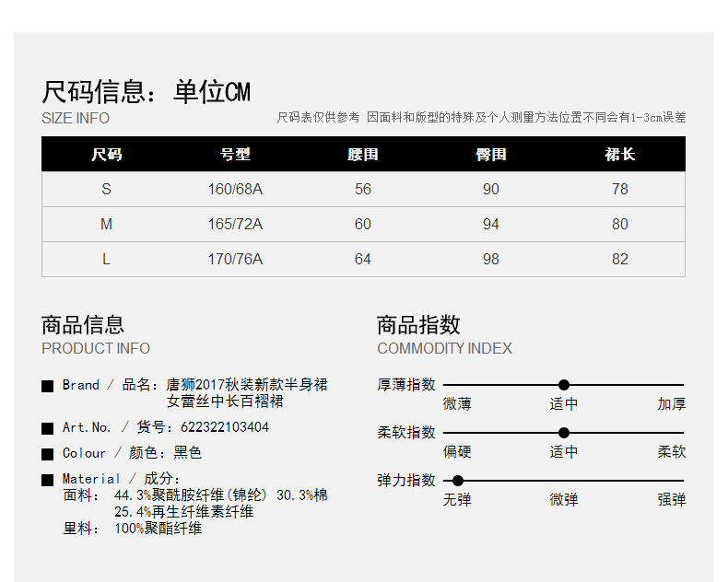This screenshot has height=582, width=728.
Task: Click the square bullet beside Art. No.
Action: [x=47, y=428]
